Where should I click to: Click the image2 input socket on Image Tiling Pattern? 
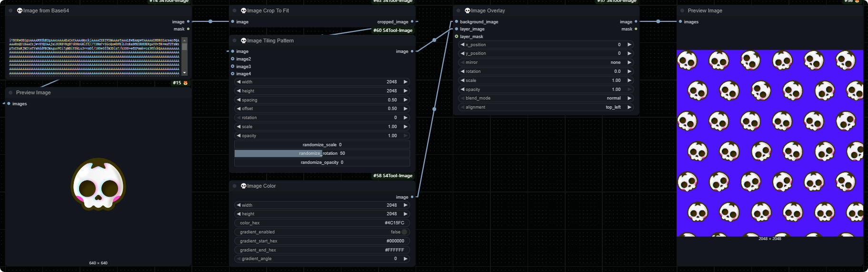(233, 59)
